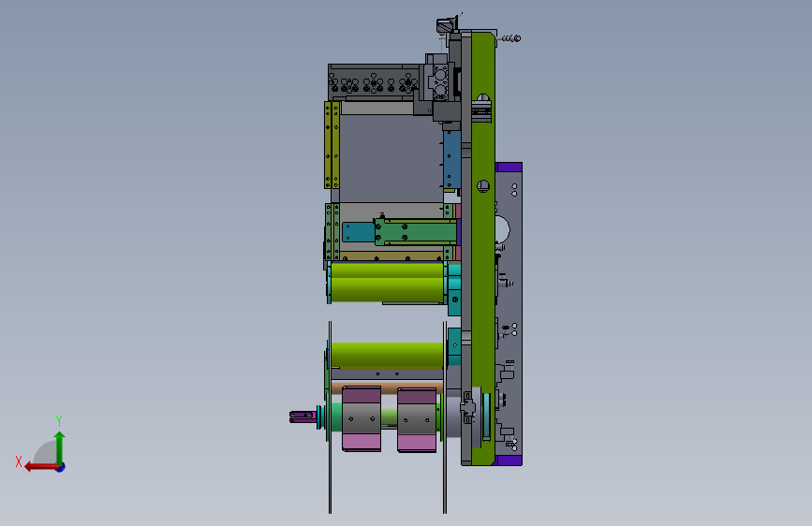
Task: Select the large gray panel in upper assembly
Action: pyautogui.click(x=391, y=158)
